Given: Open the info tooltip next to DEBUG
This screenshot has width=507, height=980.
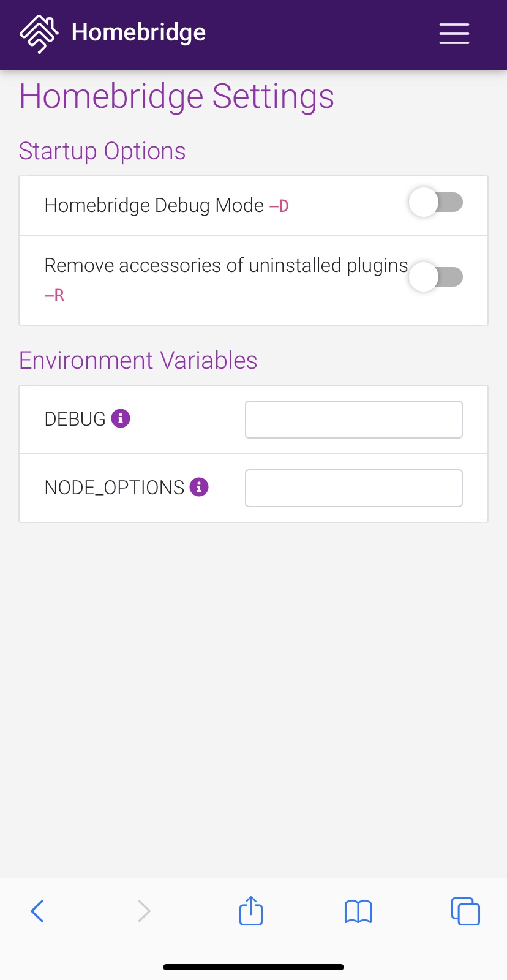Looking at the screenshot, I should click(121, 418).
